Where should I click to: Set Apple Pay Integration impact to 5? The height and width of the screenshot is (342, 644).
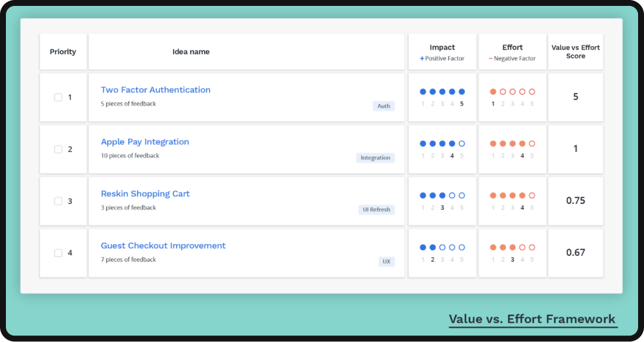462,144
